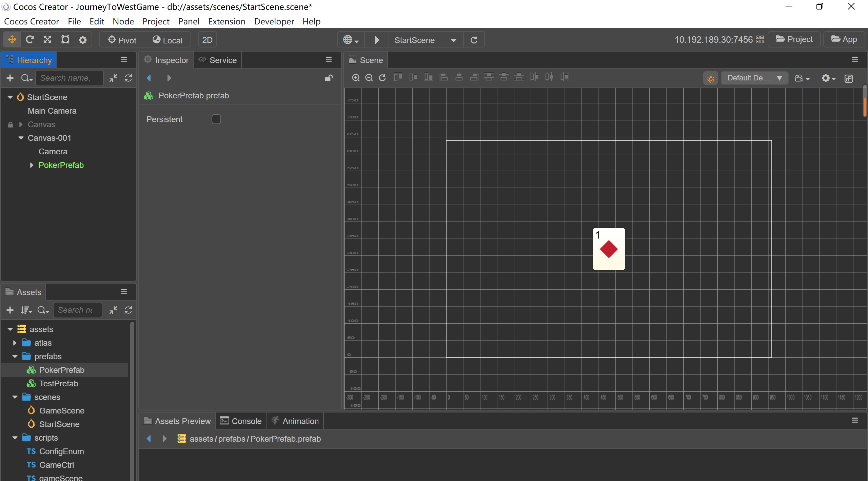Zoom in the Scene view
The height and width of the screenshot is (481, 868).
pos(356,78)
